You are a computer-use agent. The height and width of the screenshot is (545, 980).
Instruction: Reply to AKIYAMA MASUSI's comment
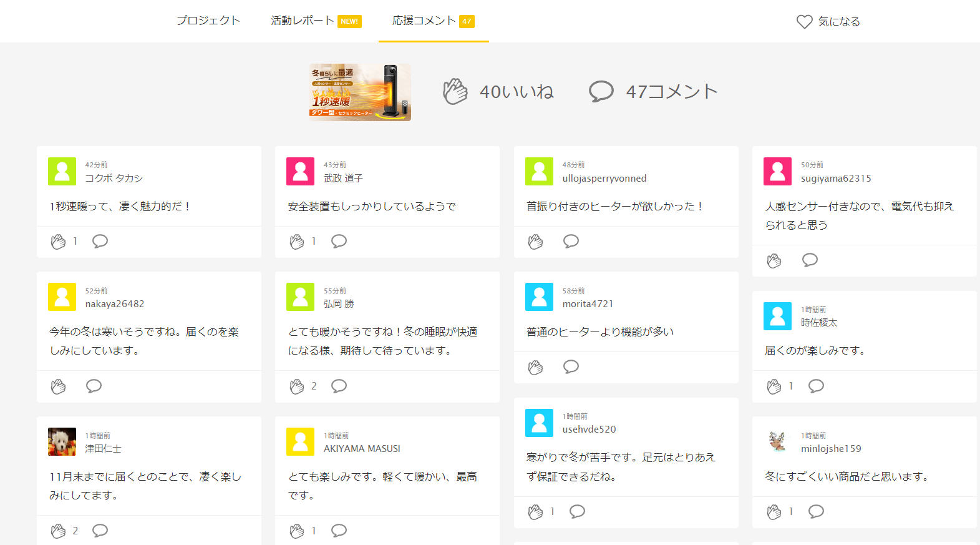click(339, 531)
